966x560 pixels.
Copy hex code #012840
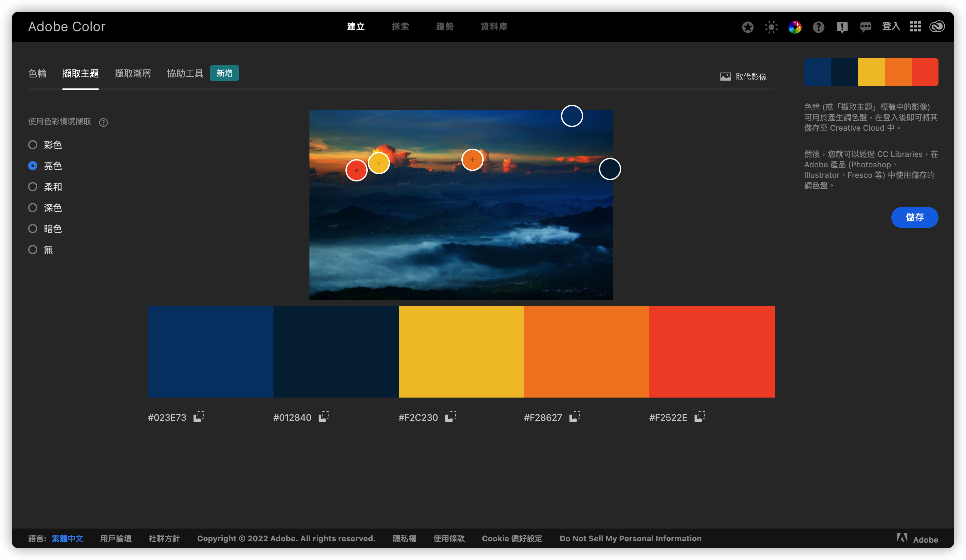point(324,417)
